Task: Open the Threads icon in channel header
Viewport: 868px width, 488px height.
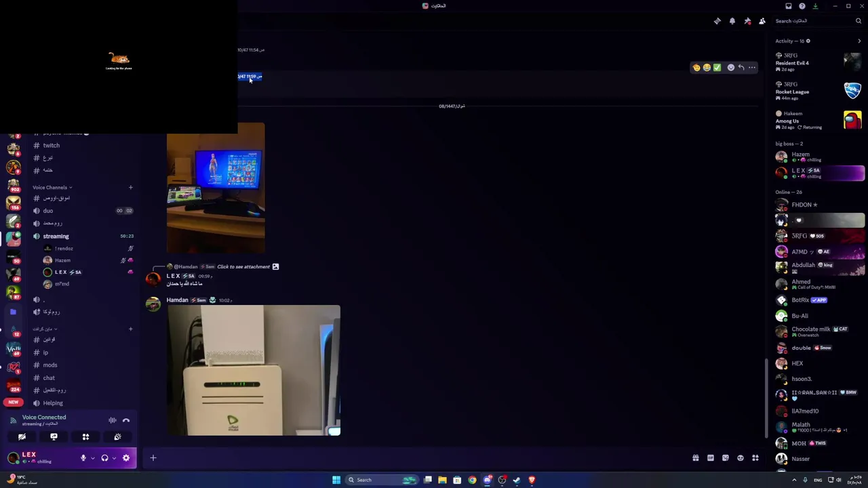Action: pos(717,21)
